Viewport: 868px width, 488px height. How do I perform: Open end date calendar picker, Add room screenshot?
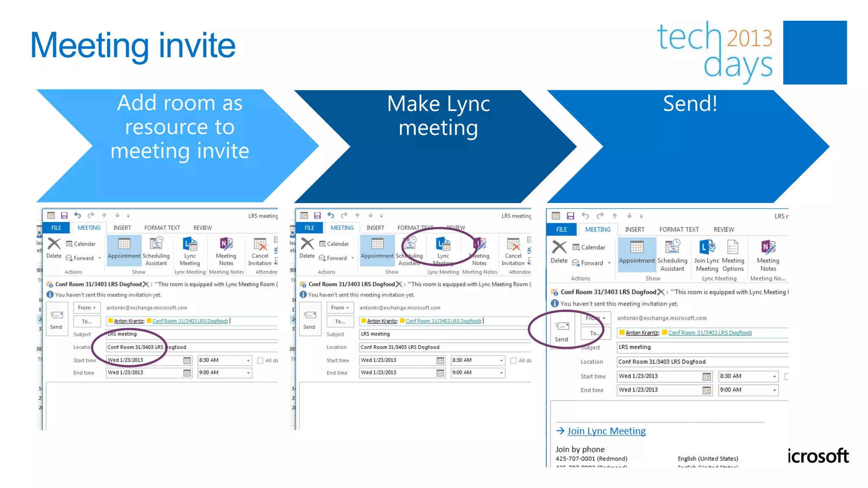[x=187, y=373]
